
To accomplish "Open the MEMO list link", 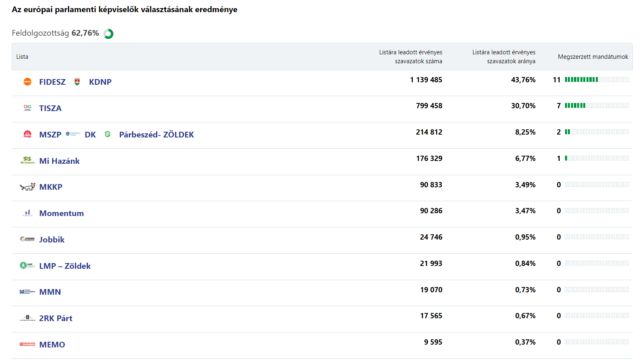I will point(52,345).
